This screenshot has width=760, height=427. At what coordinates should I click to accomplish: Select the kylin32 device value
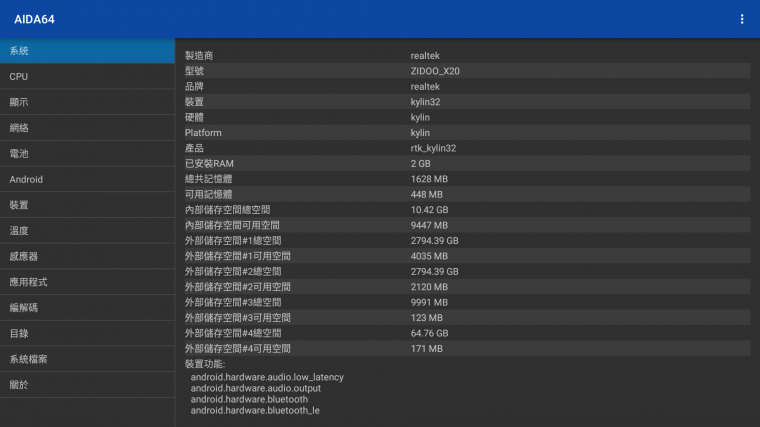tap(425, 102)
